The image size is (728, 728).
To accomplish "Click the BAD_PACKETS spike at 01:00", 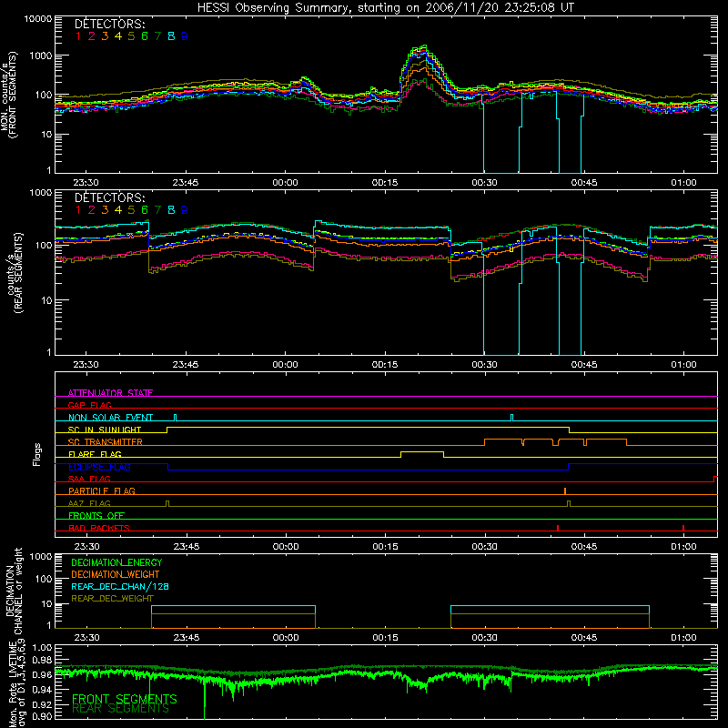I will tap(683, 528).
